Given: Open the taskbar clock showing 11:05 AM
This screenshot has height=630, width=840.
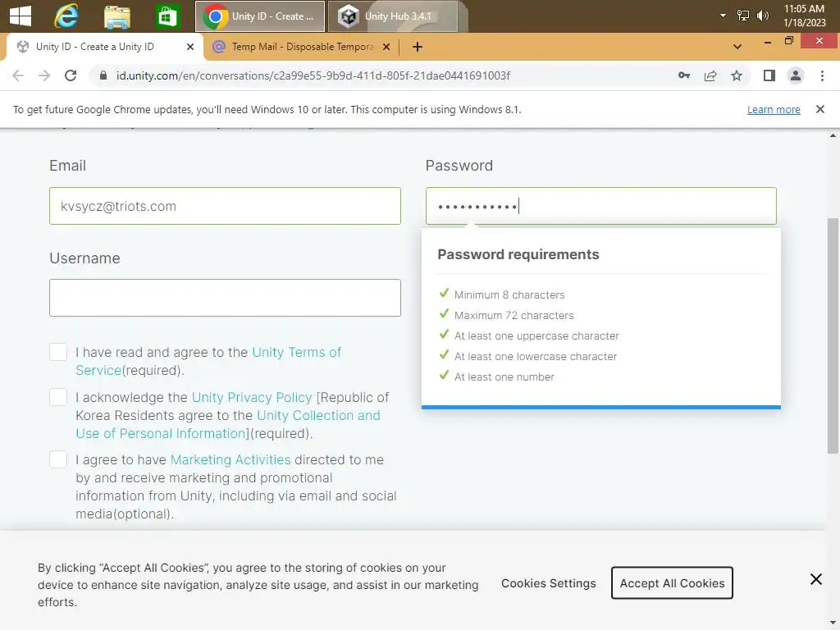Looking at the screenshot, I should coord(804,16).
